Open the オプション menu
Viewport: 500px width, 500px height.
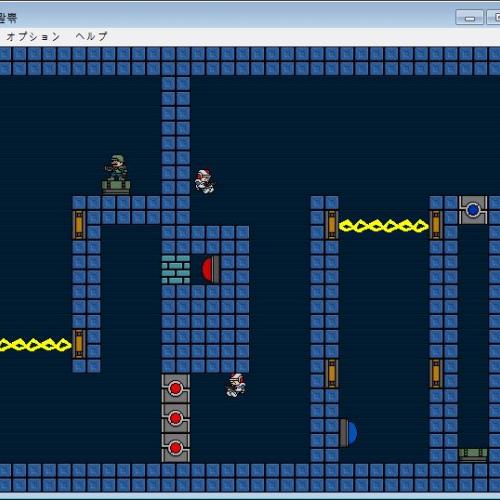point(33,36)
